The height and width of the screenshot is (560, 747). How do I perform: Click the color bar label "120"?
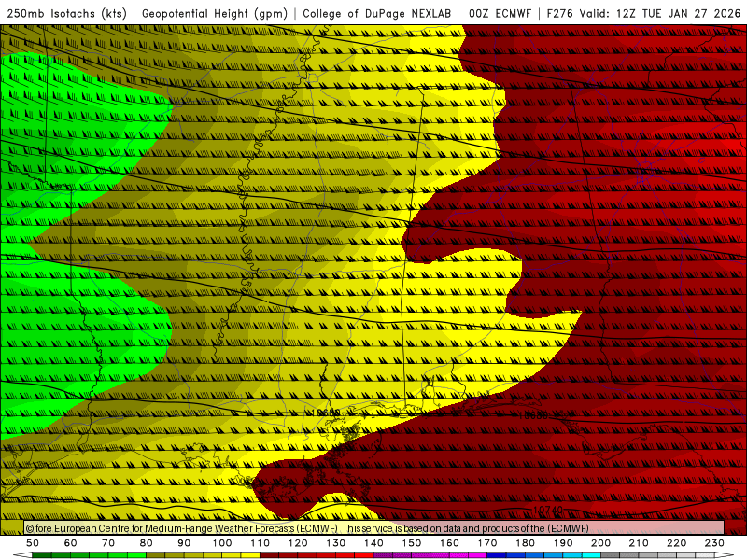coord(298,543)
